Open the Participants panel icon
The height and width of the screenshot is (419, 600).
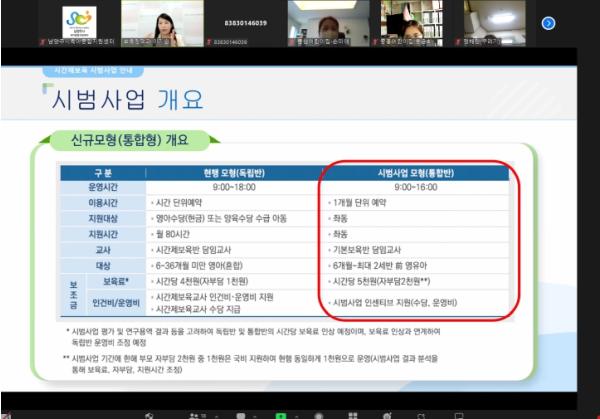tap(195, 414)
